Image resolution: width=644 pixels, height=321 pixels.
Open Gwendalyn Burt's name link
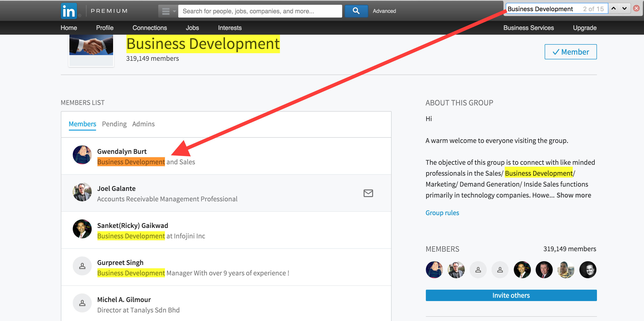(x=122, y=151)
